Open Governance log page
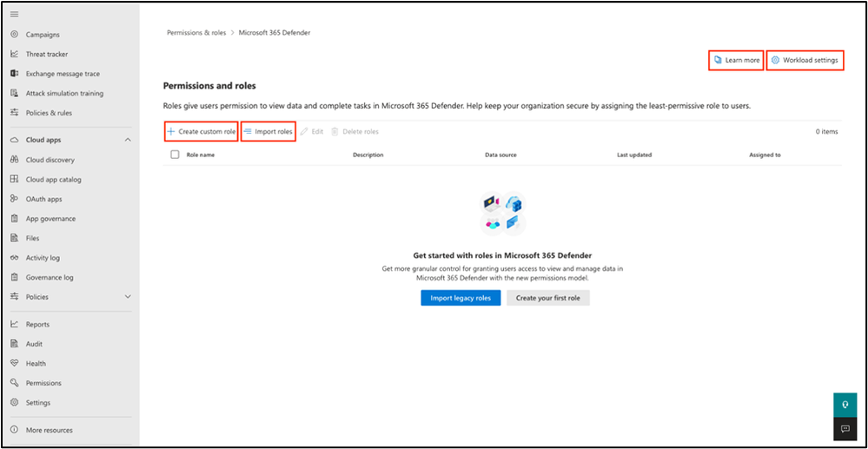Viewport: 868px width, 449px height. (x=50, y=277)
